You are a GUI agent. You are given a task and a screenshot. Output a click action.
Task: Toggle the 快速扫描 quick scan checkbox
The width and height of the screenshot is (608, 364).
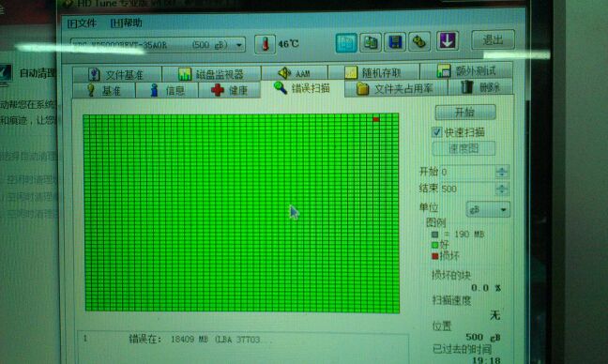tap(436, 132)
